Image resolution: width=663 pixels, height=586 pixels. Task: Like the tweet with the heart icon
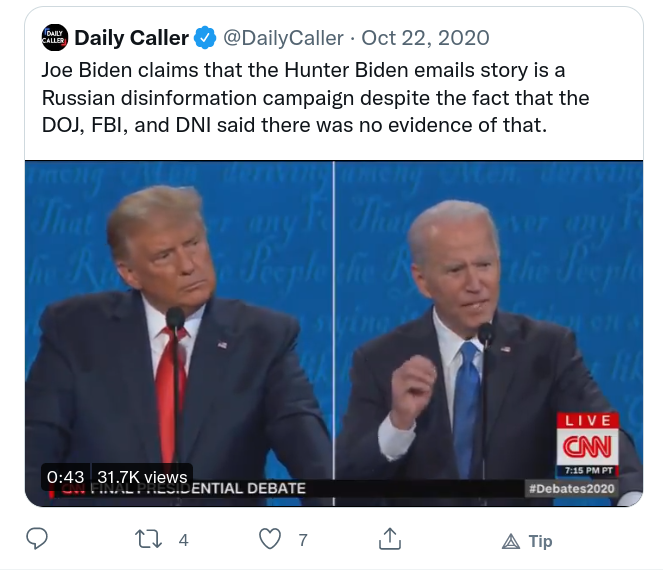coord(270,540)
